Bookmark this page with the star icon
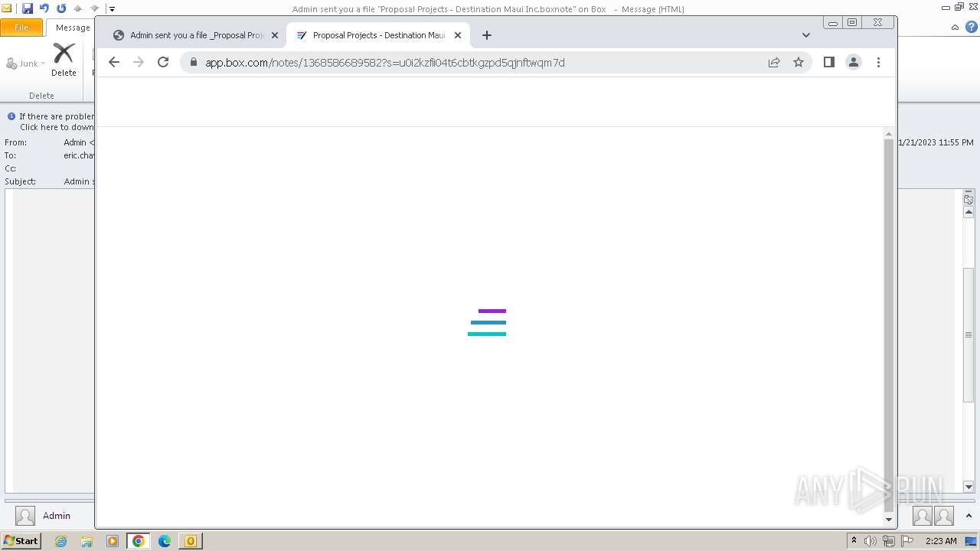The image size is (980, 551). [799, 62]
